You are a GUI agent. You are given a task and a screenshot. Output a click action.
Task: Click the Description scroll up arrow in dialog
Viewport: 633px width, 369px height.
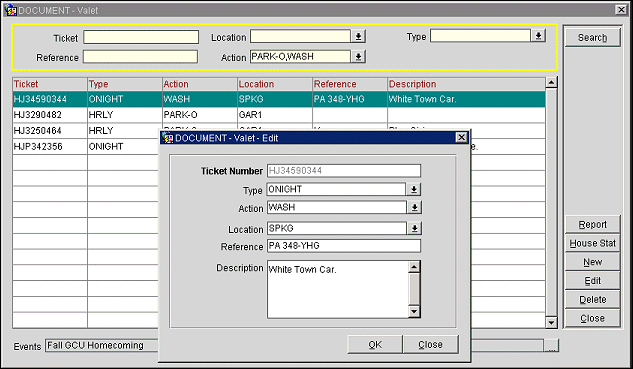[414, 267]
